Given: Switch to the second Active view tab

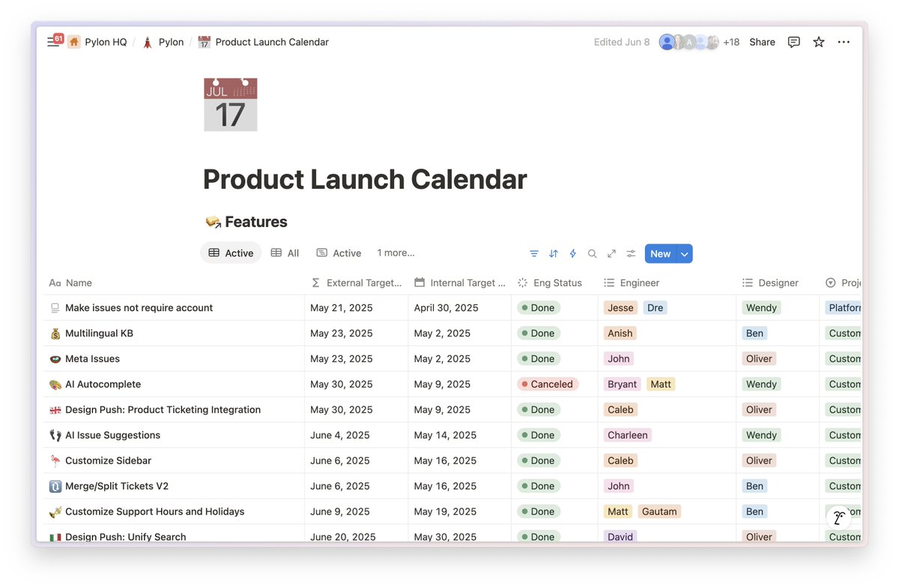Looking at the screenshot, I should point(339,253).
